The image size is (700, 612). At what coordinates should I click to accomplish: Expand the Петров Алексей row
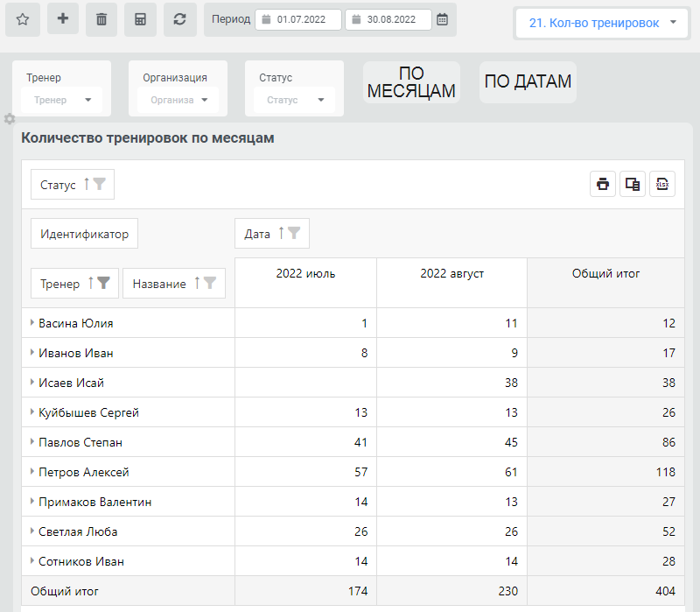tap(32, 471)
